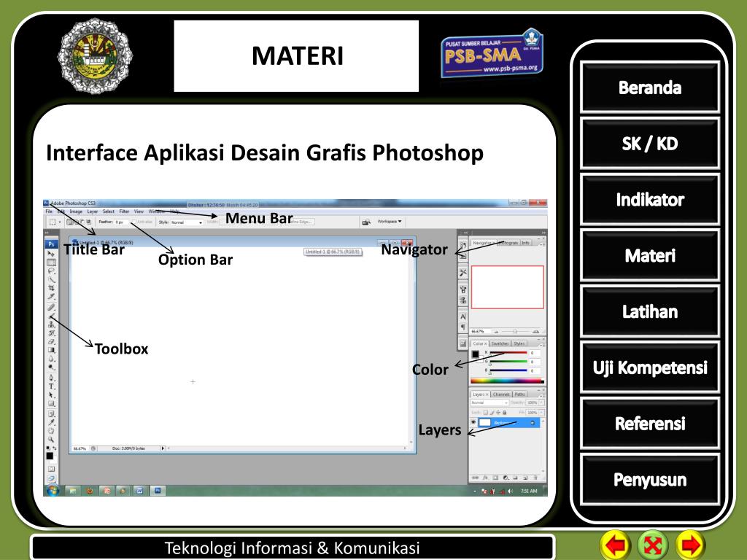Switch to the Channels tab
The image size is (747, 560).
tap(501, 394)
